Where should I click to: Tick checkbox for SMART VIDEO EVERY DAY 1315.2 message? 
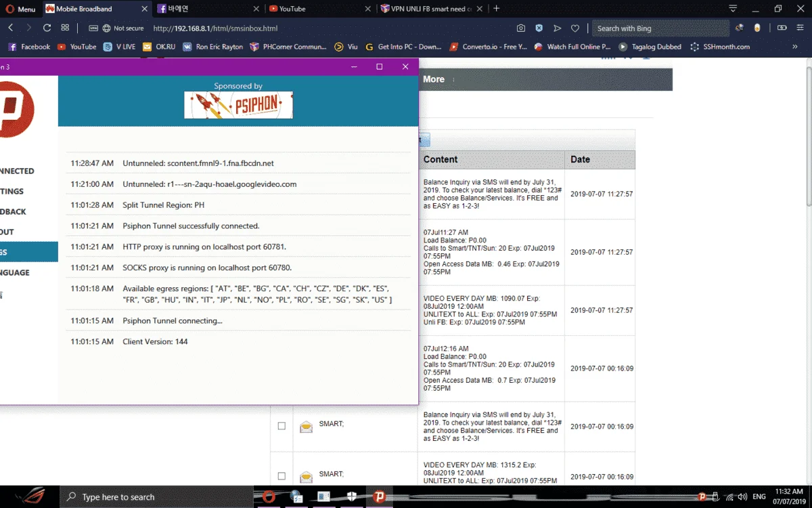(281, 476)
